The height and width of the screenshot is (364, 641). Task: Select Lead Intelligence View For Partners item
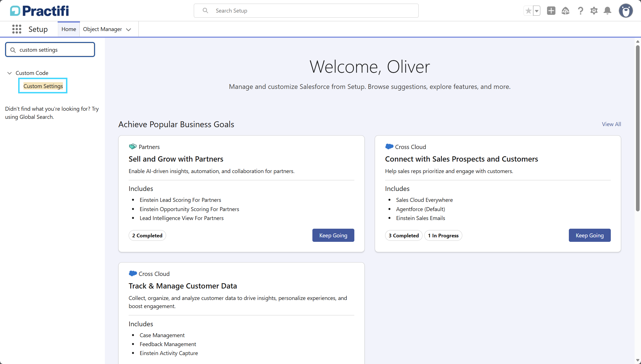pyautogui.click(x=182, y=218)
